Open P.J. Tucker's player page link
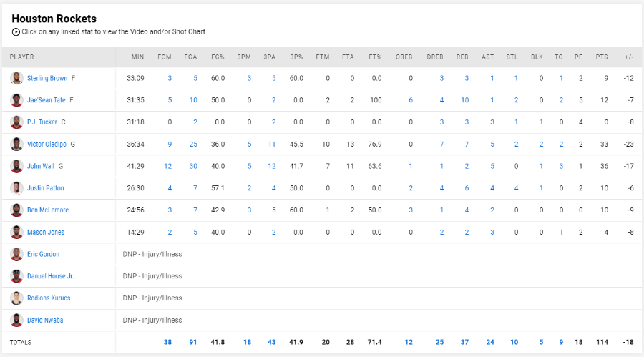Image resolution: width=644 pixels, height=357 pixels. tap(42, 122)
